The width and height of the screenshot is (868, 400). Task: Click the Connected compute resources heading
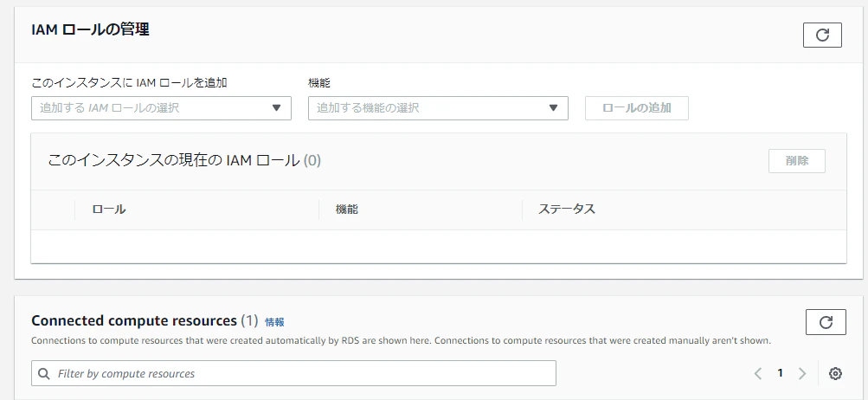coord(134,320)
